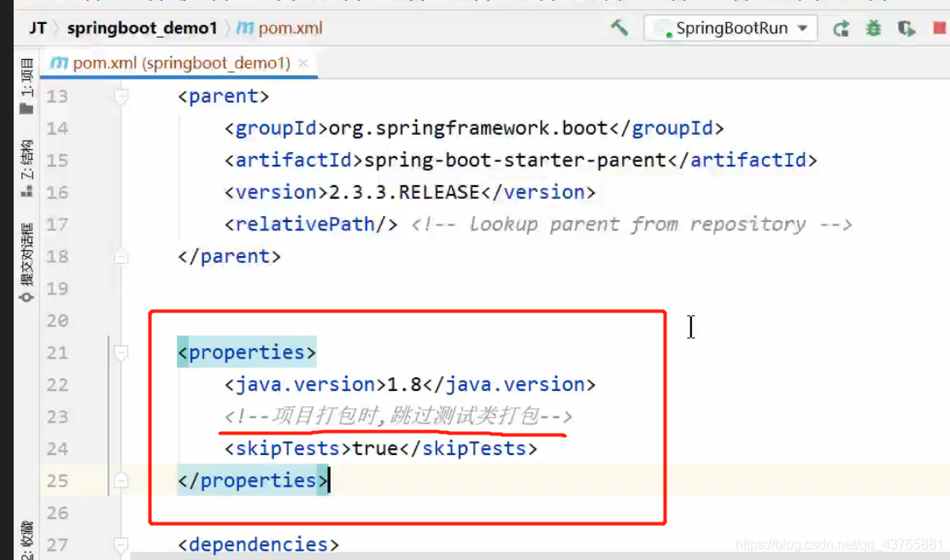
Task: Open the SpringBootRun configuration dropdown
Action: click(x=730, y=28)
